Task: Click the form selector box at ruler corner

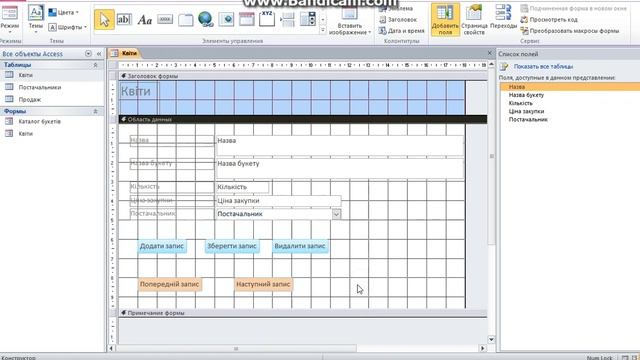Action: coord(113,65)
